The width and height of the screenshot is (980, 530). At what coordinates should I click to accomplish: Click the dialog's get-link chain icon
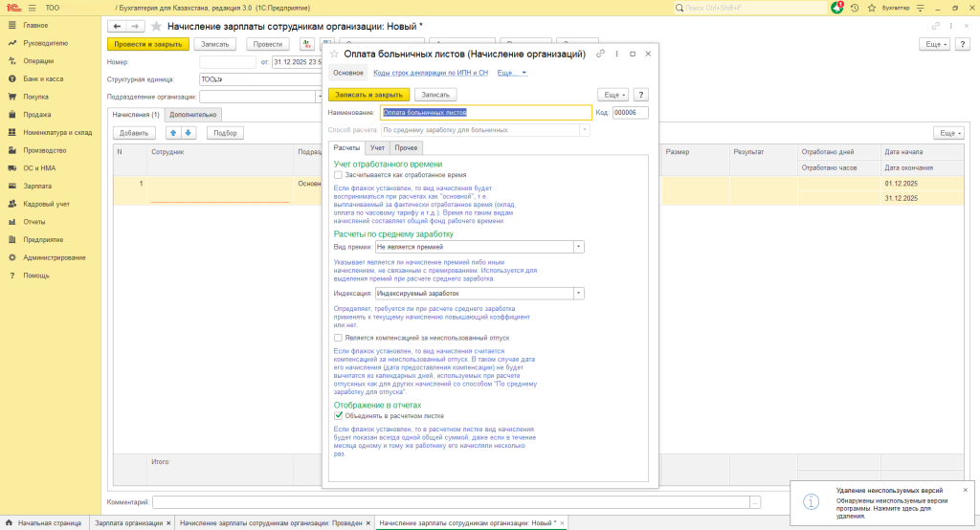[601, 54]
